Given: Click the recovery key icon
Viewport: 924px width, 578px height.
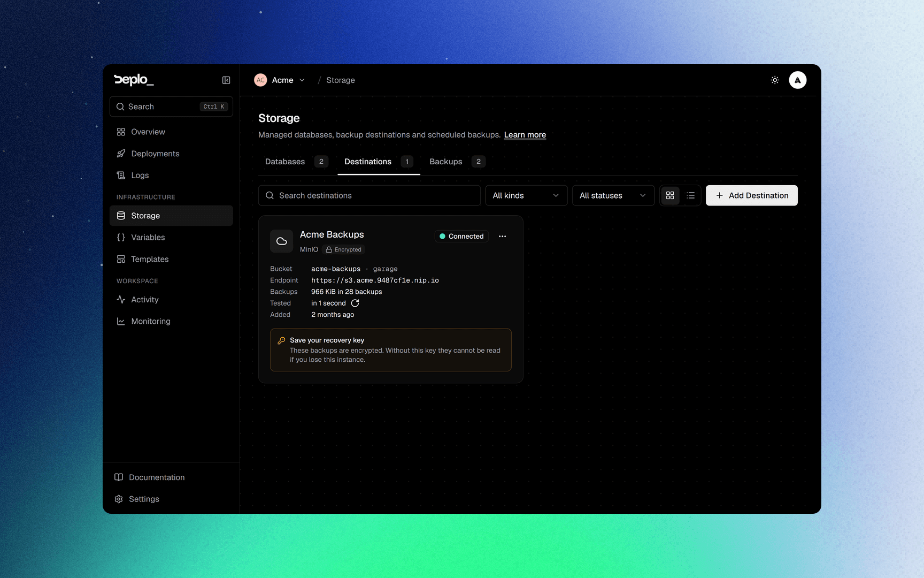Looking at the screenshot, I should point(281,340).
